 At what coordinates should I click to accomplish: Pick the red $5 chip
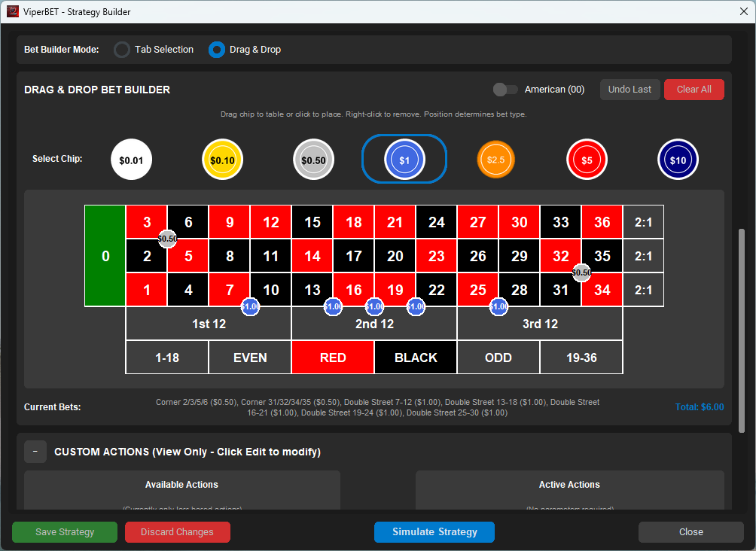587,160
